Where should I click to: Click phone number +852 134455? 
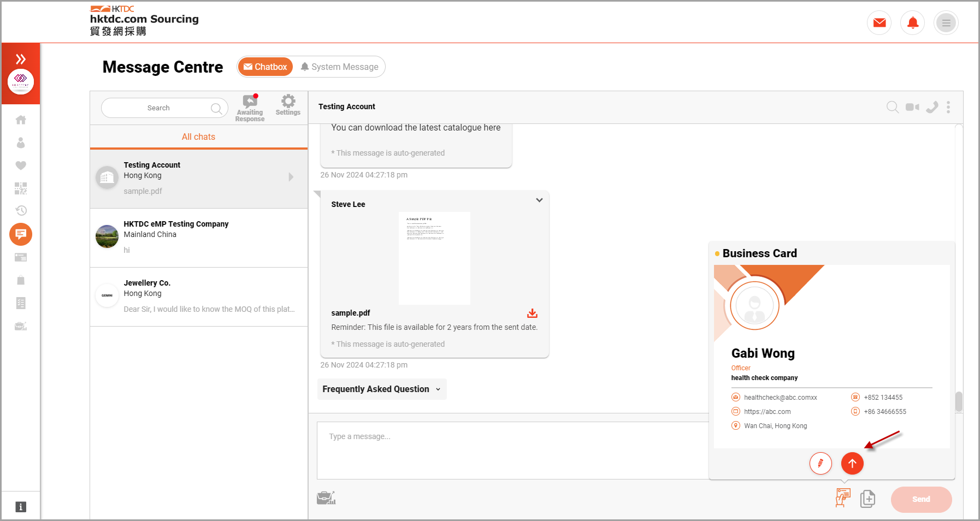883,398
